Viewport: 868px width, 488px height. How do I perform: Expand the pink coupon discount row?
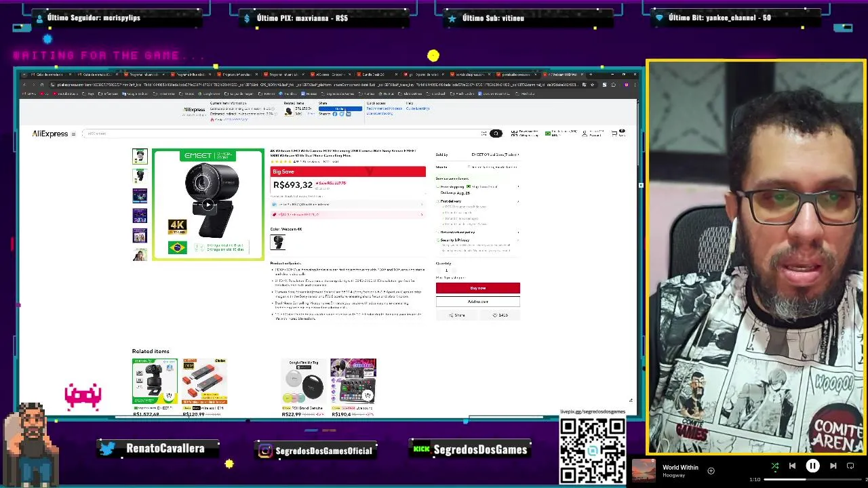(x=348, y=215)
